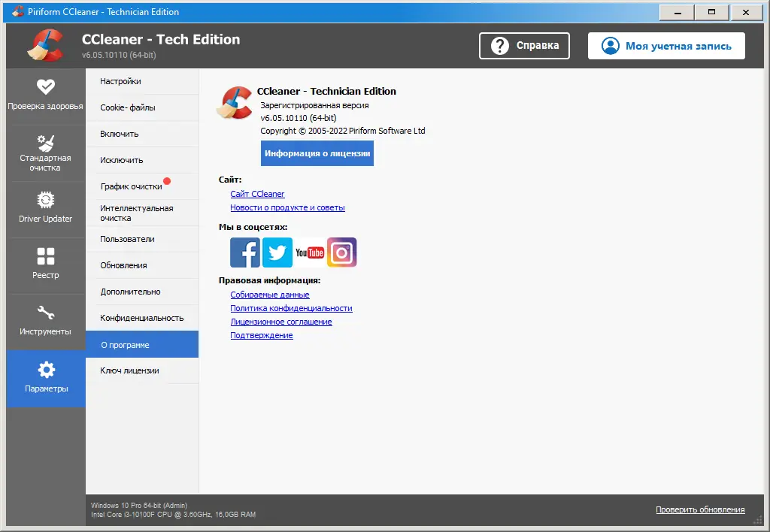This screenshot has height=532, width=770.
Task: Maximize the CCleaner window
Action: (x=711, y=12)
